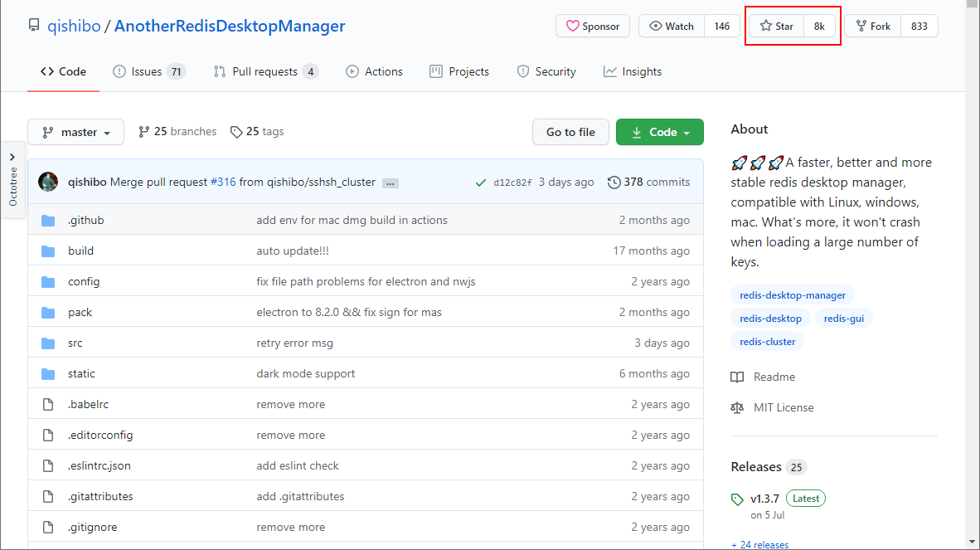Image resolution: width=980 pixels, height=550 pixels.
Task: Open the v1.3.7 latest release
Action: click(x=764, y=499)
